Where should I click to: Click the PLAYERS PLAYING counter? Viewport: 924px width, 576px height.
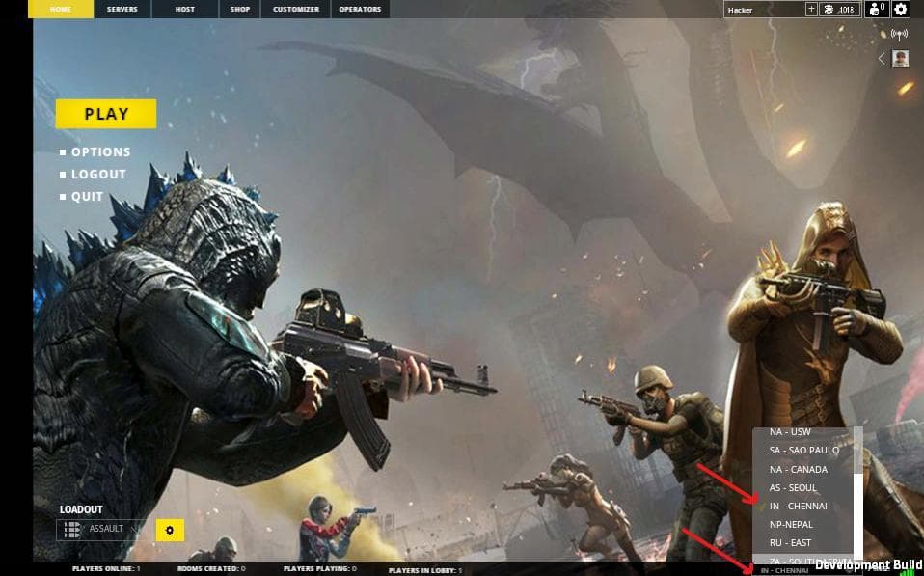(x=320, y=569)
